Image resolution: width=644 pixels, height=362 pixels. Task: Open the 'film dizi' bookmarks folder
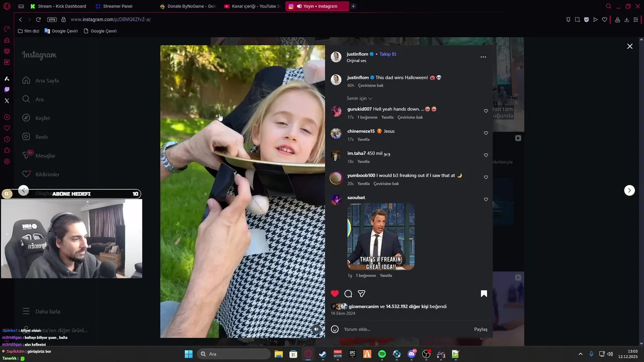coord(28,31)
